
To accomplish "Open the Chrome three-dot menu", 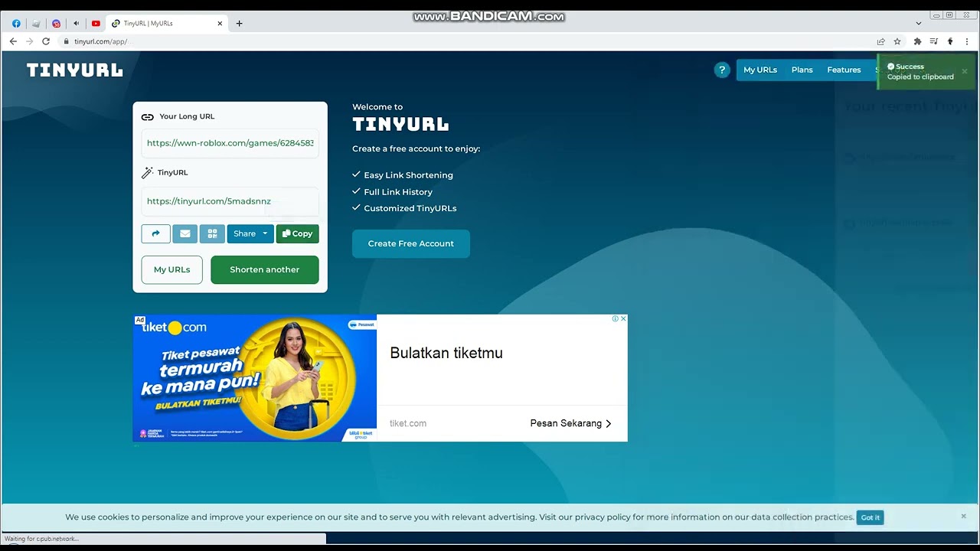I will click(967, 41).
